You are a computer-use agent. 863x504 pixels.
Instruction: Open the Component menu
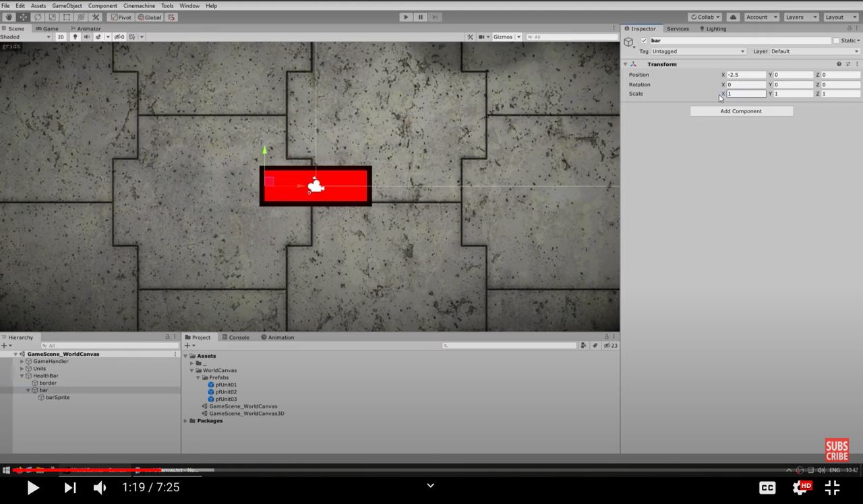[x=102, y=5]
